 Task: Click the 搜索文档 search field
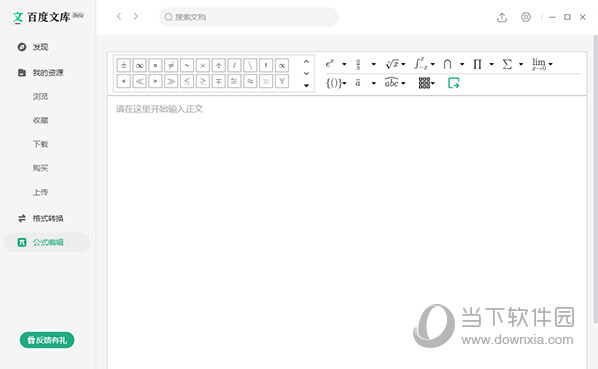[249, 17]
